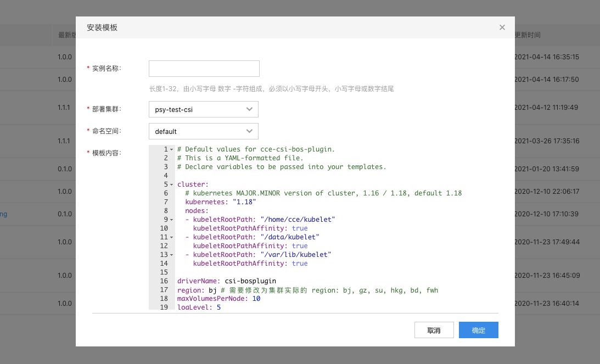Click the first comment line in the template editor
This screenshot has width=600, height=364.
(256, 149)
